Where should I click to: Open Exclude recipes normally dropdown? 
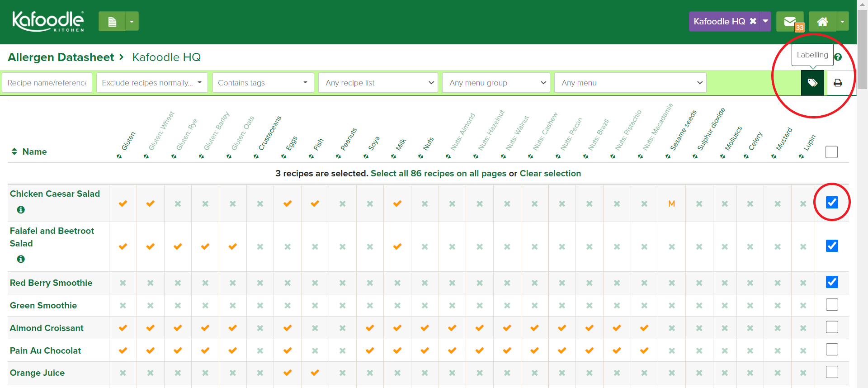click(152, 83)
